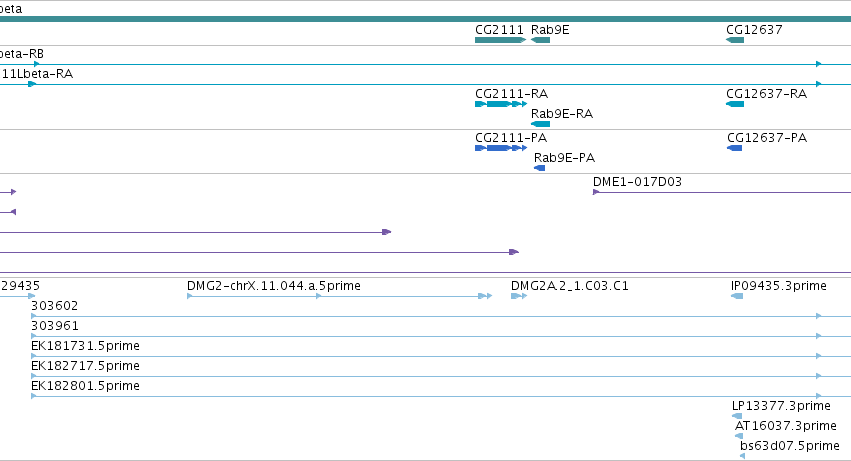Click the 303961 alignment label
This screenshot has height=461, width=851.
(x=54, y=326)
